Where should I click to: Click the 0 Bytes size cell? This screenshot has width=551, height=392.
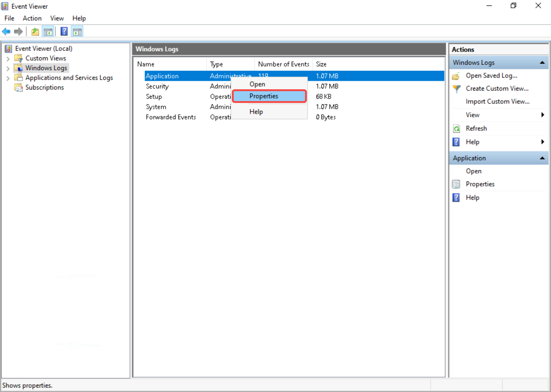pos(326,117)
